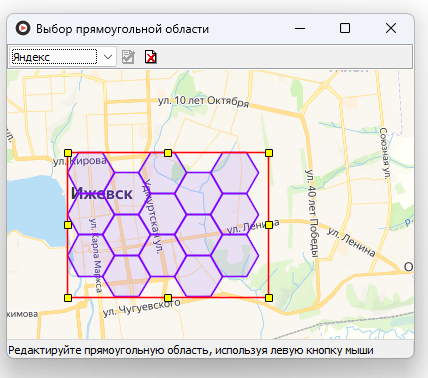This screenshot has width=428, height=378.
Task: Select the bottom-left yellow corner handle
Action: tap(68, 298)
